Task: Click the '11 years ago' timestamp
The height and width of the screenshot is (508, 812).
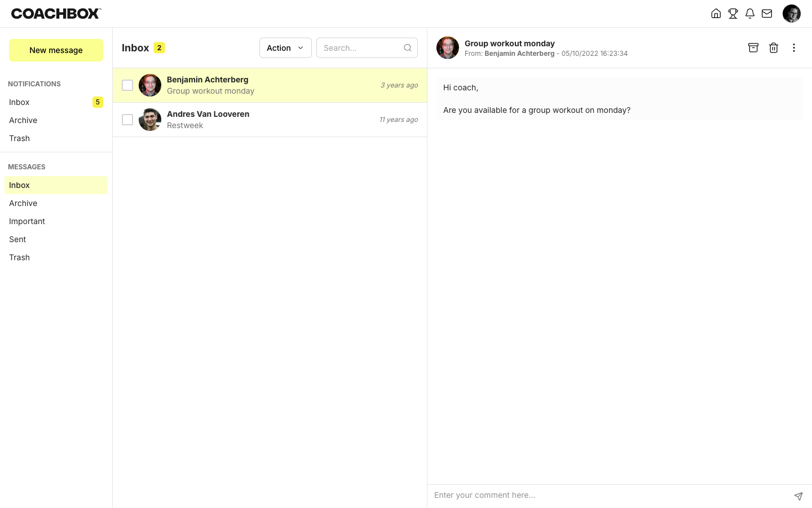Action: coord(399,120)
